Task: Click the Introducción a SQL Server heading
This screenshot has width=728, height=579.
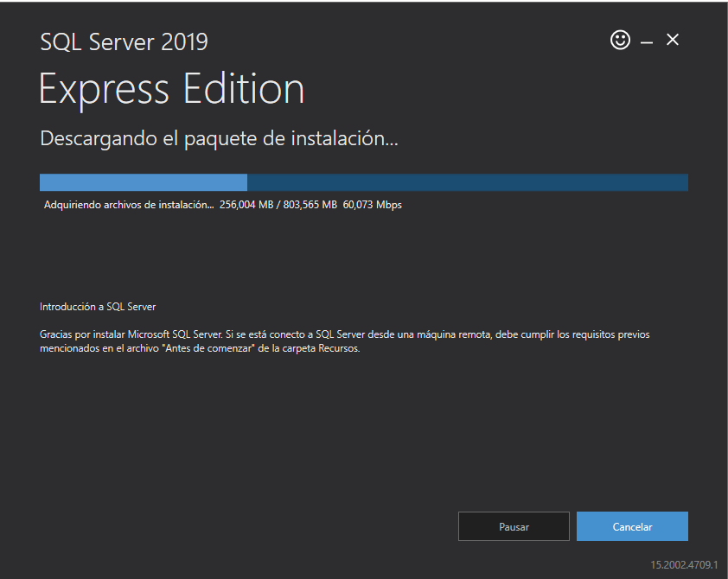Action: tap(98, 307)
